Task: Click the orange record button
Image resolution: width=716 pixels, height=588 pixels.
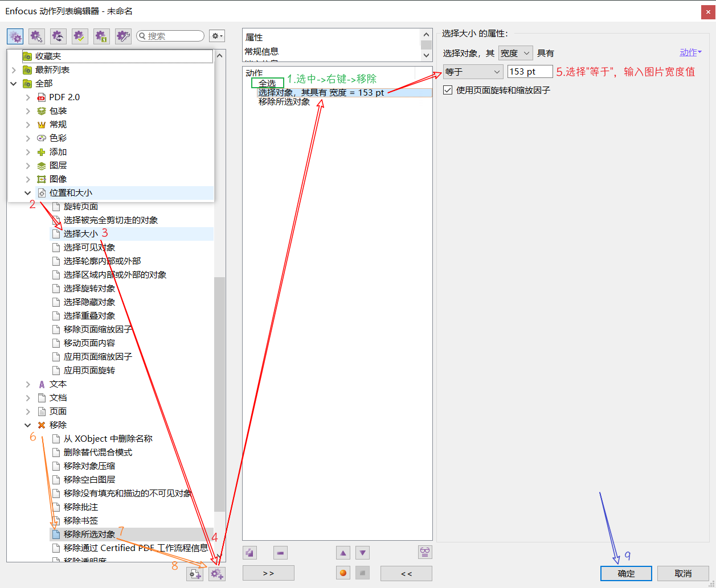Action: pyautogui.click(x=343, y=573)
